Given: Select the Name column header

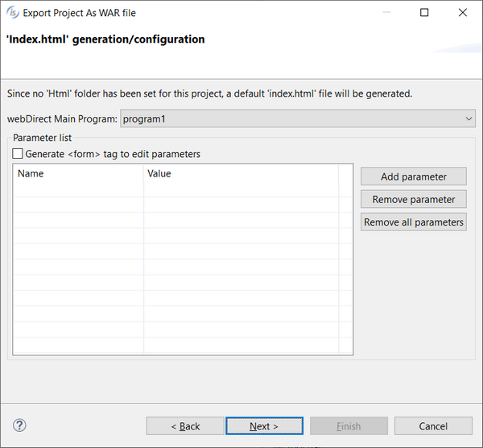Looking at the screenshot, I should [79, 173].
